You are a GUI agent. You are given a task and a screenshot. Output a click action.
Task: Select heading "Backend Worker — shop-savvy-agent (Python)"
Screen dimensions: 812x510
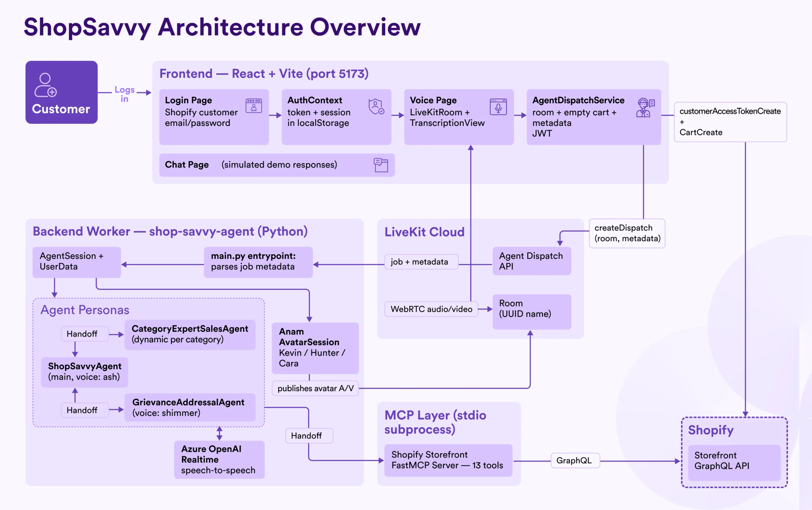pyautogui.click(x=170, y=231)
